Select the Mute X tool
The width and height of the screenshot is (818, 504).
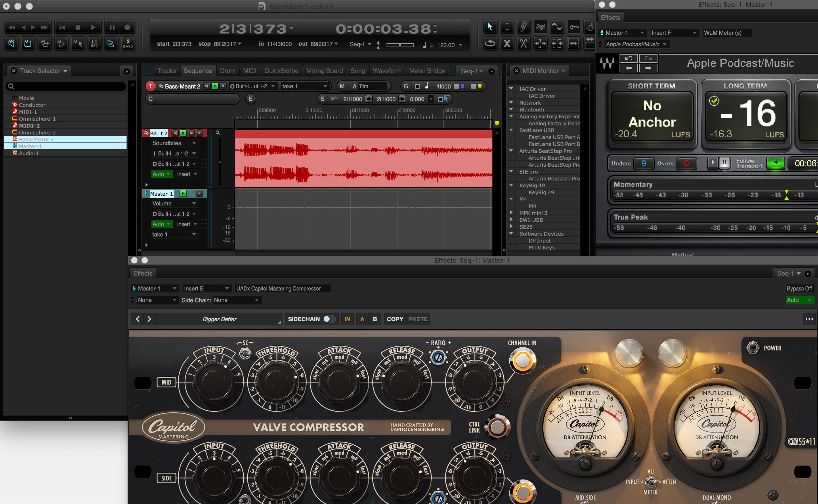[x=507, y=43]
